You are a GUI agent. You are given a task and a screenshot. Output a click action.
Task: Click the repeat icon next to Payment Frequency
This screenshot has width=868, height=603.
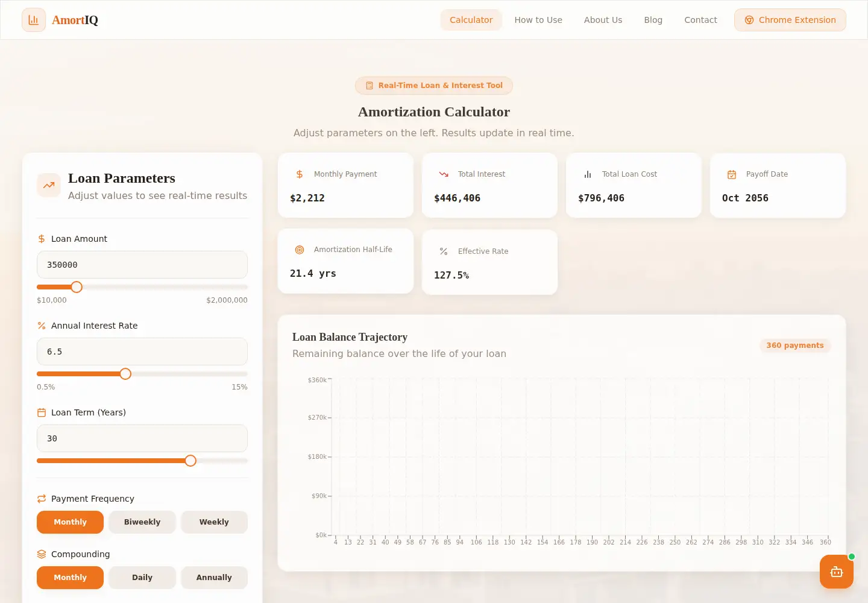click(x=42, y=499)
